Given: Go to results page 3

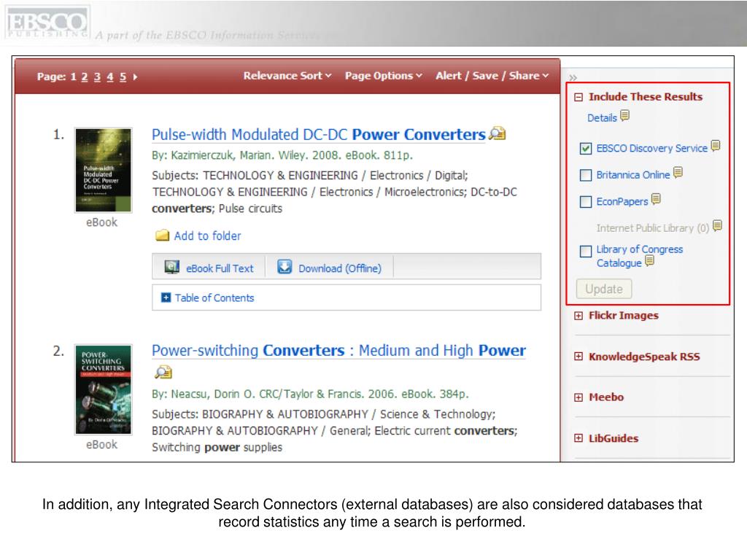Looking at the screenshot, I should click(x=97, y=77).
